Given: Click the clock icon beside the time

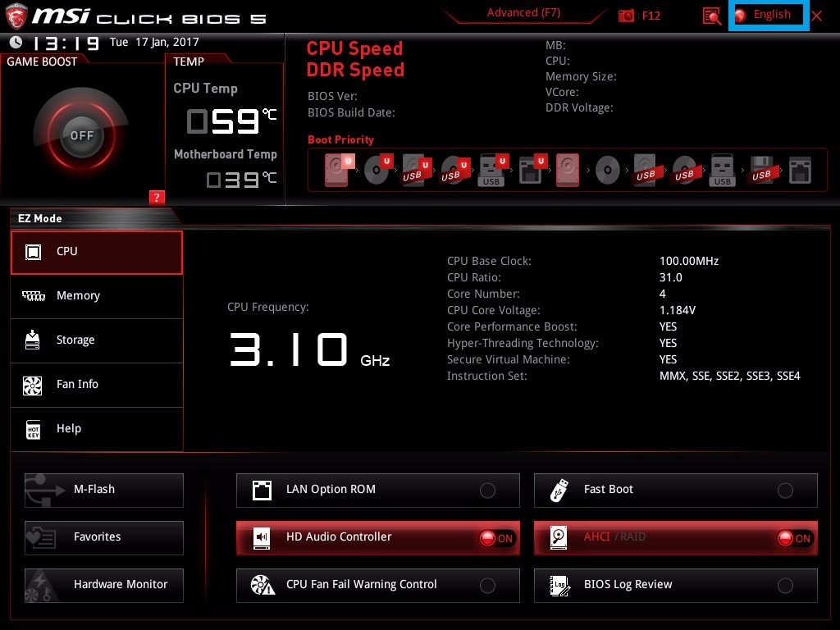Looking at the screenshot, I should point(16,43).
